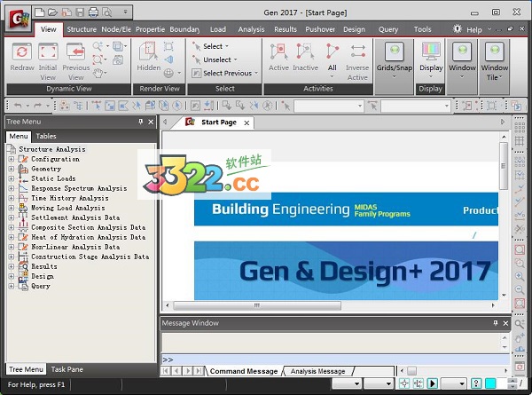
Task: Open the first toolbar combo box
Action: [x=329, y=106]
